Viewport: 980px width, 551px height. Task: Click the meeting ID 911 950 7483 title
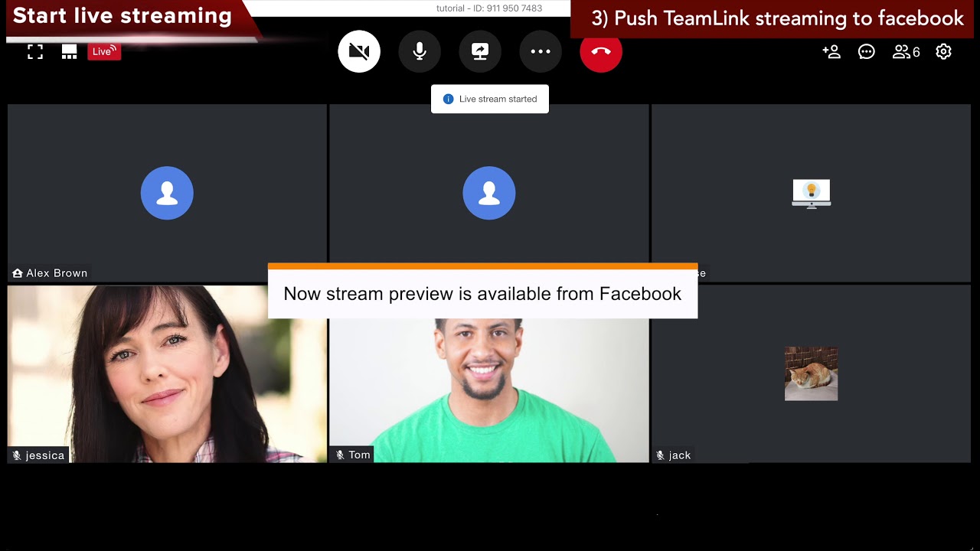489,8
